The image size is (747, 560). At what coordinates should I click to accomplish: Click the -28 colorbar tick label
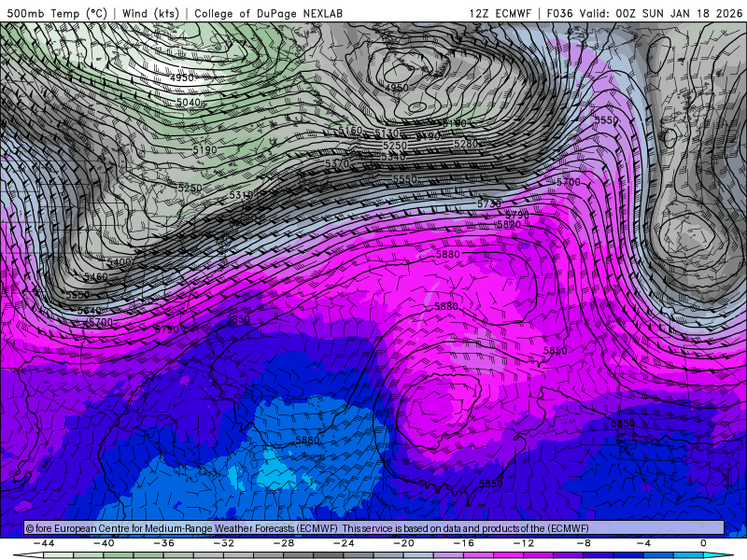(284, 543)
